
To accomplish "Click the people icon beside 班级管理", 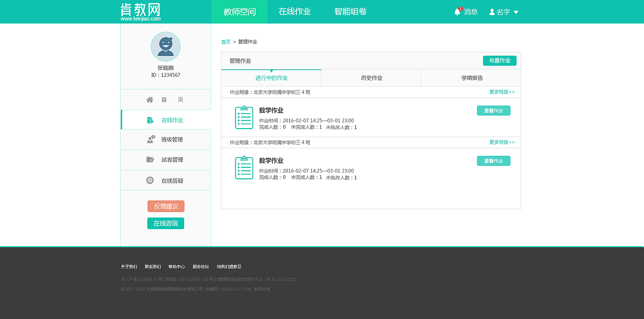I will coord(150,140).
